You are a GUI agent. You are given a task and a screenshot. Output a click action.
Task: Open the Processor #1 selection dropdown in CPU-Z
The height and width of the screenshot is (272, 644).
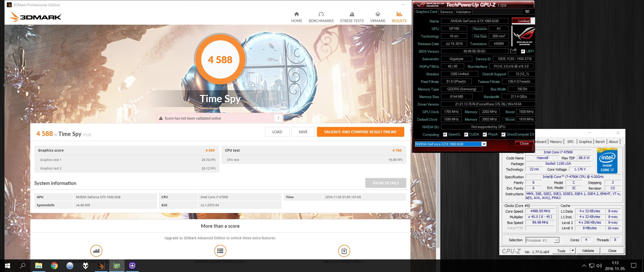(x=542, y=240)
